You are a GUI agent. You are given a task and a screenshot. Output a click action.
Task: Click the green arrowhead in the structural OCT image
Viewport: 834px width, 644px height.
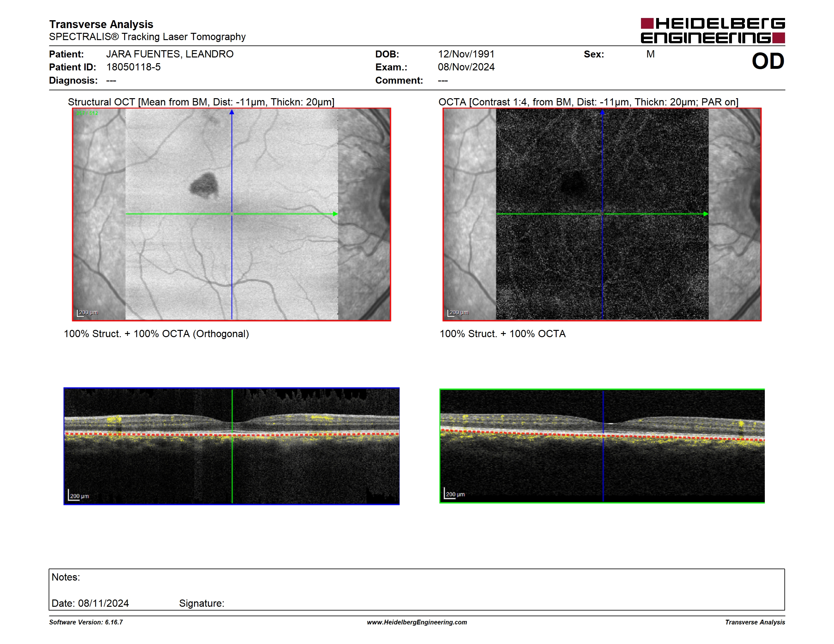coord(335,214)
